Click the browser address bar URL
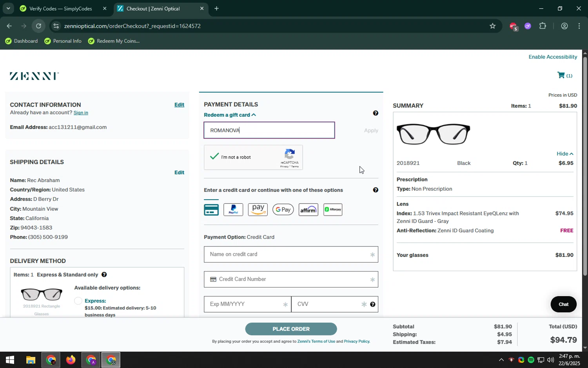The width and height of the screenshot is (588, 368). point(132,26)
